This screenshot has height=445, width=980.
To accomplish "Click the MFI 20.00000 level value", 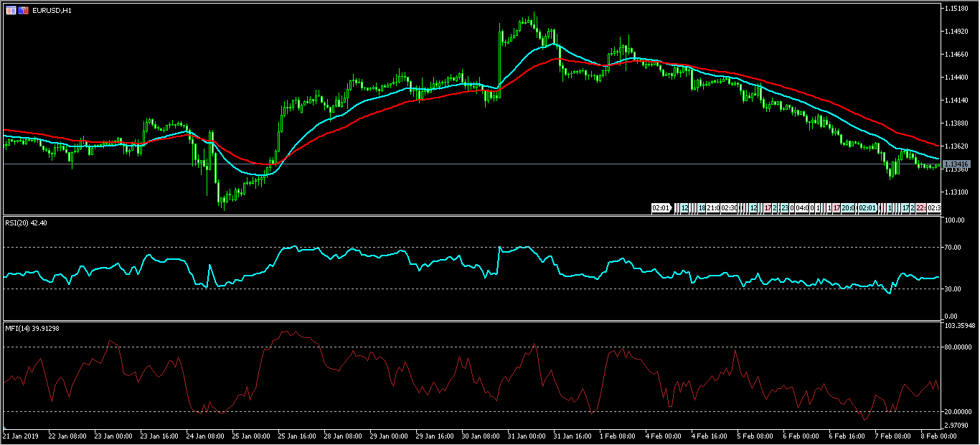I will (958, 412).
